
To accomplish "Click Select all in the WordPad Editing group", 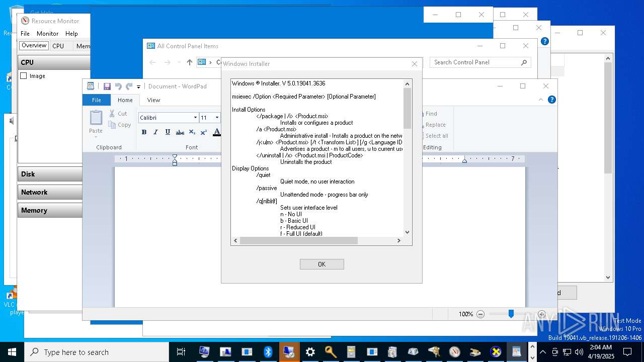I will tap(436, 136).
